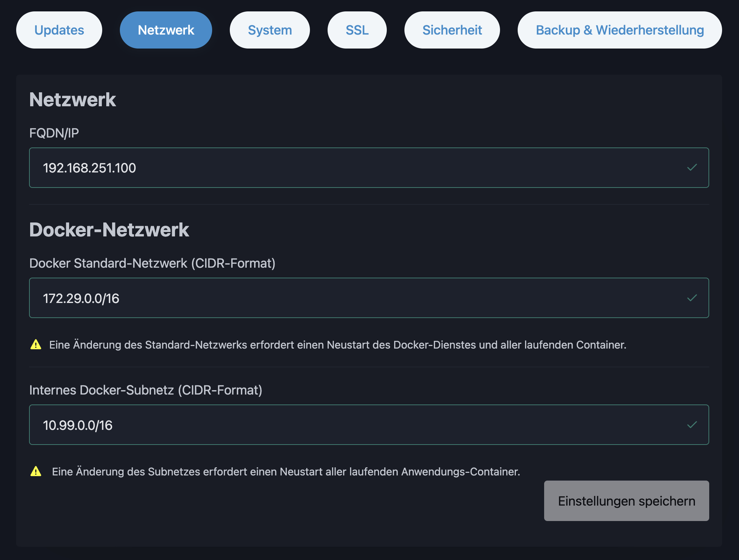Select the Netzwerk tab
Viewport: 739px width, 560px height.
[x=166, y=30]
